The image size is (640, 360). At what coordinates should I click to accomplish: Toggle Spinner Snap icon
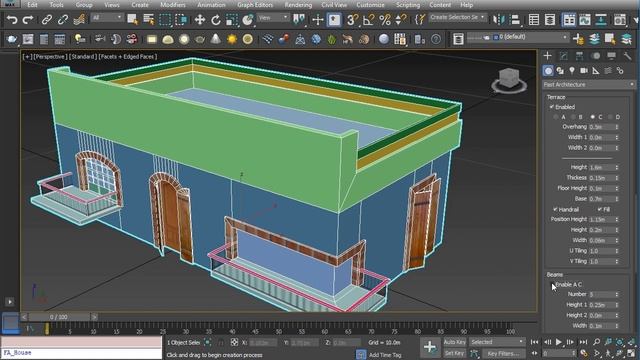(401, 19)
